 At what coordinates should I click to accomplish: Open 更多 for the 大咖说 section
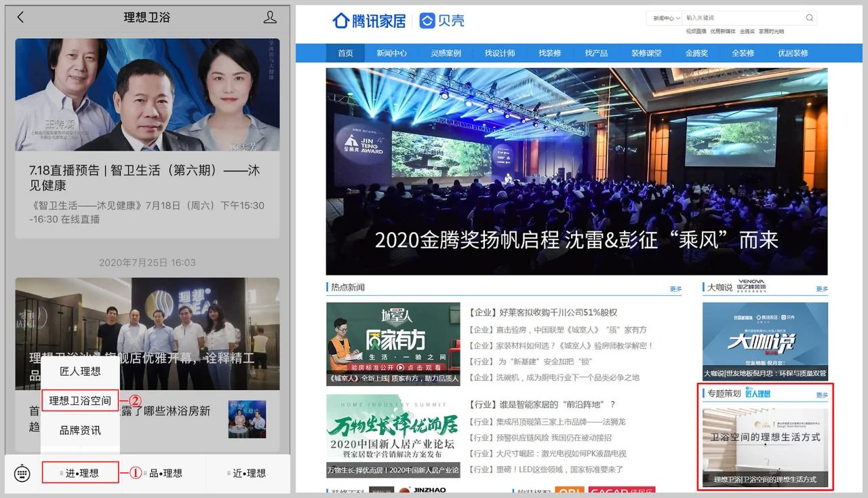point(822,288)
